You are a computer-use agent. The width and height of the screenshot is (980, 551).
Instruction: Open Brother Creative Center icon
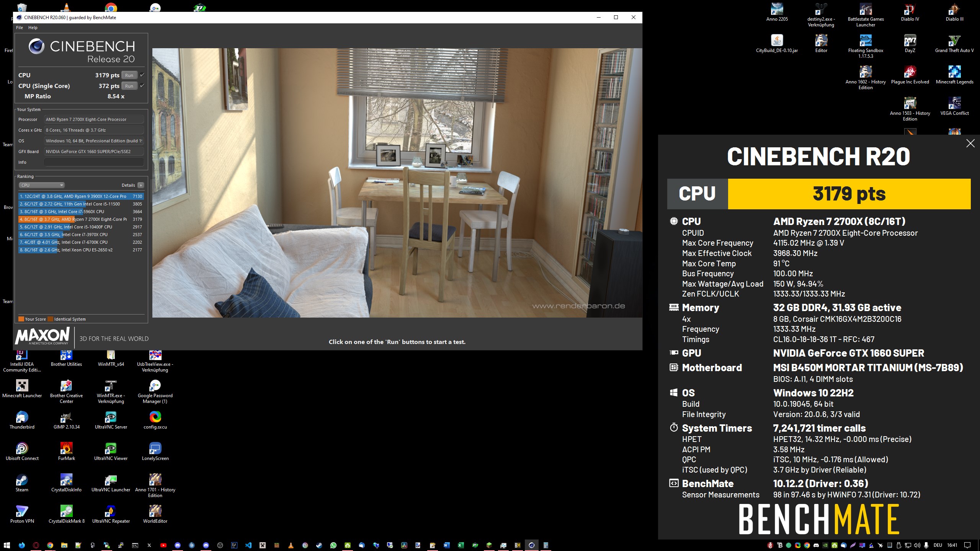(x=66, y=391)
